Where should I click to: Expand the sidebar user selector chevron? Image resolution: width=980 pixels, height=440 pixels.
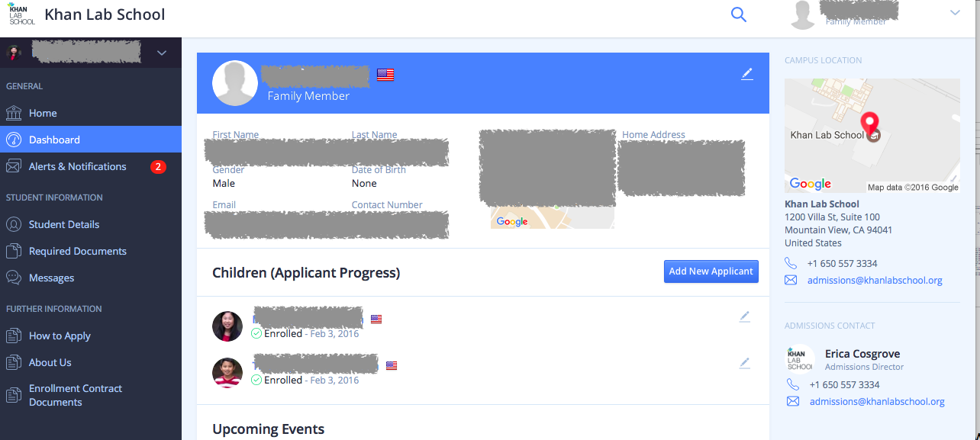[x=161, y=53]
